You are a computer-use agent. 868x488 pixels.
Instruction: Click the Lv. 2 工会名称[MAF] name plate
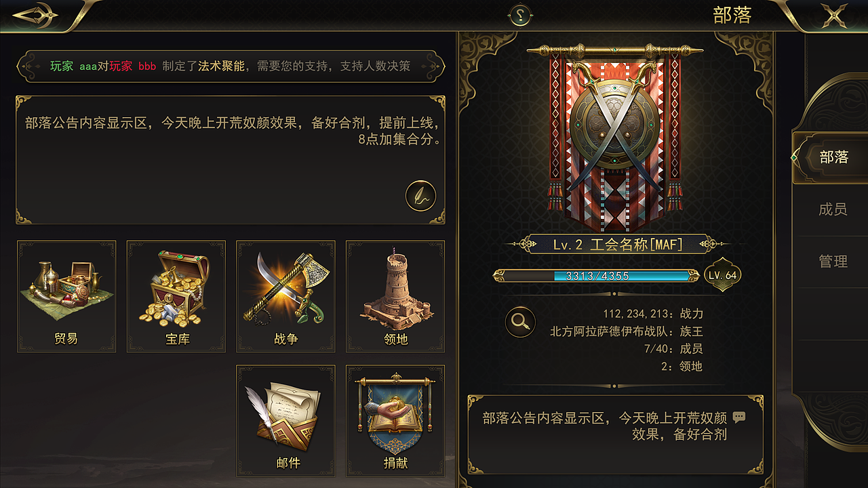coord(617,245)
